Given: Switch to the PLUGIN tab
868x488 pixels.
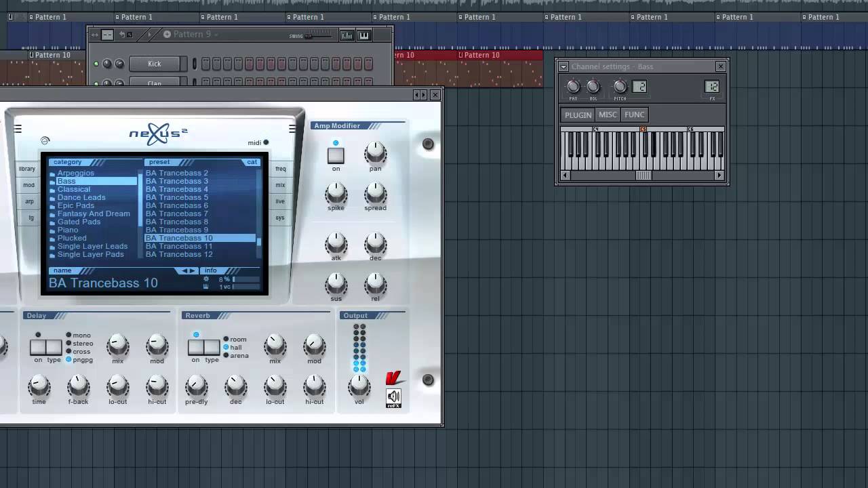Looking at the screenshot, I should (x=578, y=115).
